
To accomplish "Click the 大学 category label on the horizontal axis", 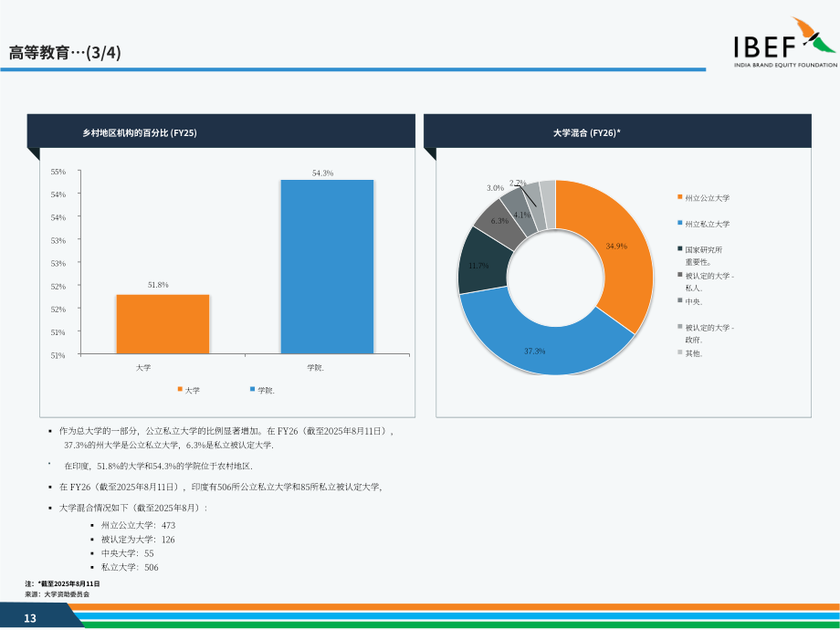I will pyautogui.click(x=143, y=368).
